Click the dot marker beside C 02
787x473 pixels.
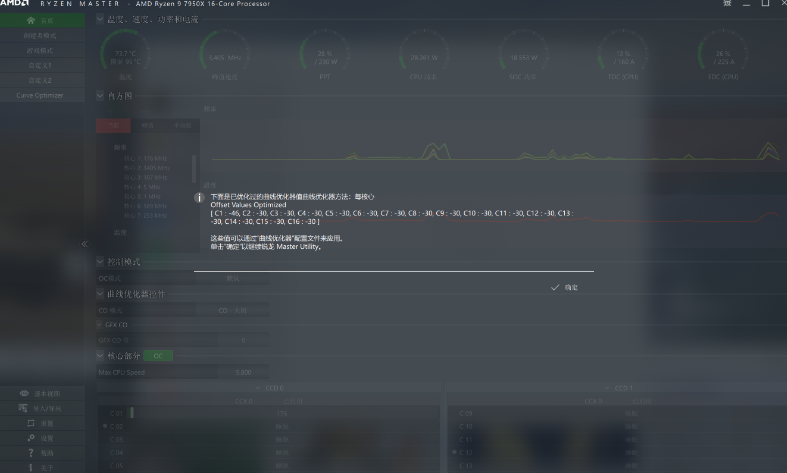click(x=105, y=426)
